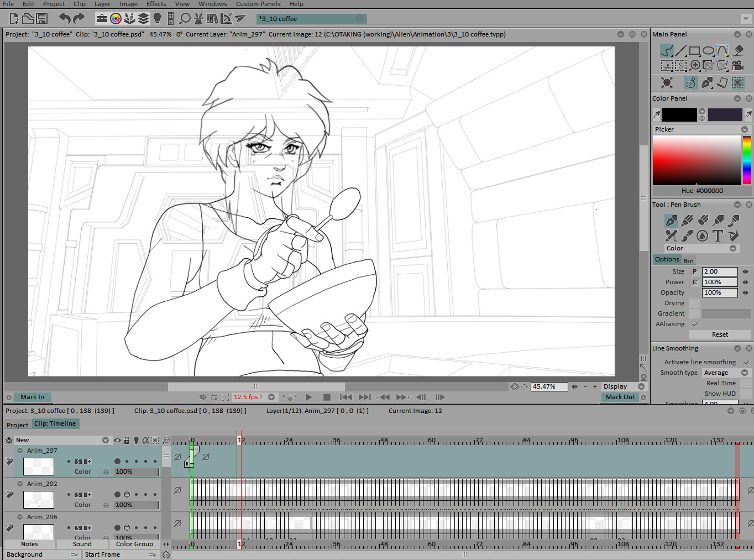Open the Display dropdown
Image resolution: width=754 pixels, height=560 pixels.
(624, 386)
